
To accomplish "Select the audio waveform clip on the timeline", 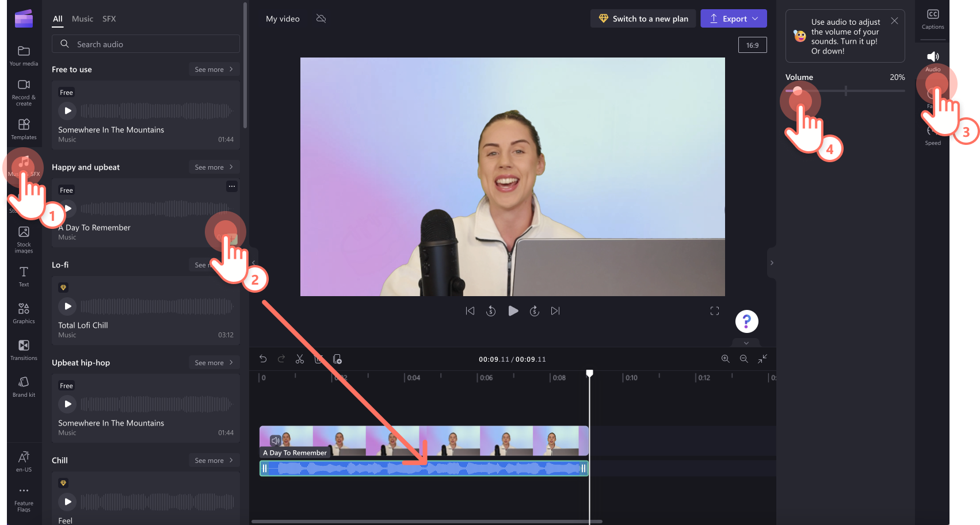I will pyautogui.click(x=424, y=468).
